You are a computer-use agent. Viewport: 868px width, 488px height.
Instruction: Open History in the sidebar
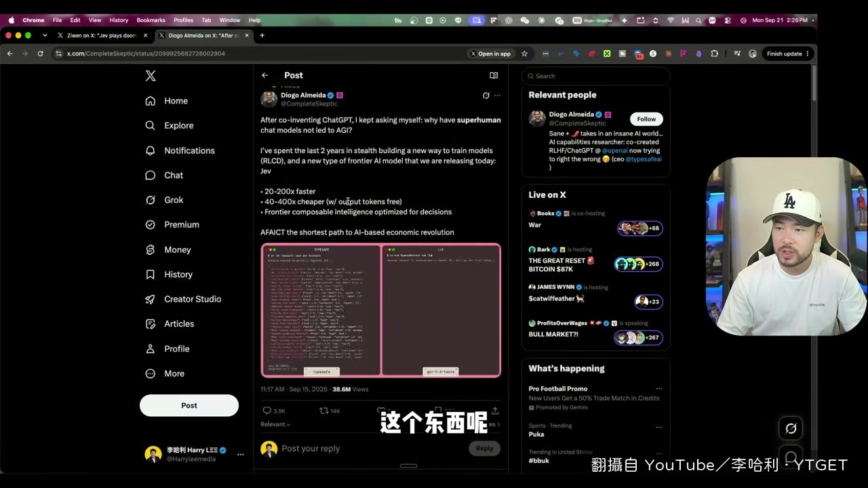tap(169, 274)
